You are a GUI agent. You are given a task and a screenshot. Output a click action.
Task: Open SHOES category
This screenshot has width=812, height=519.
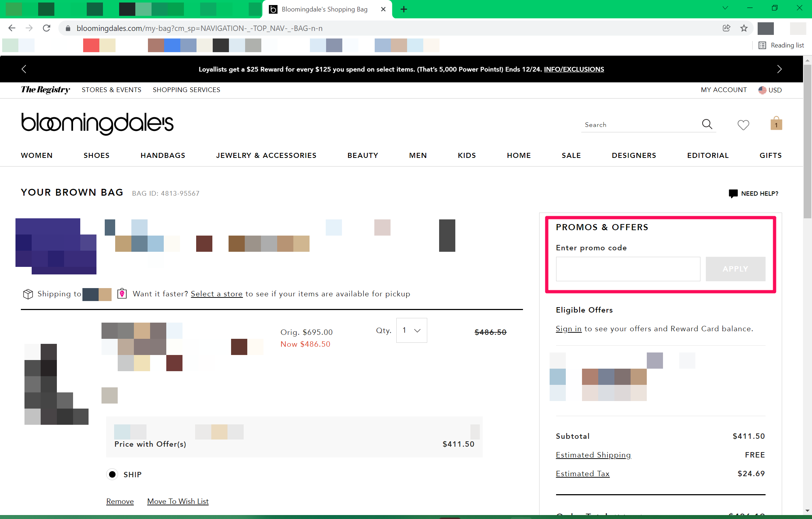point(96,155)
